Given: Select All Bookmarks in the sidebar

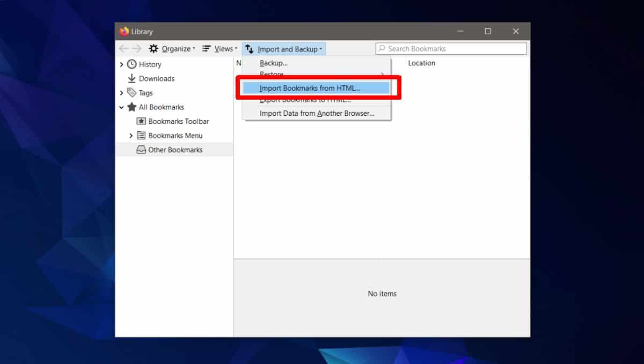Looking at the screenshot, I should [161, 107].
